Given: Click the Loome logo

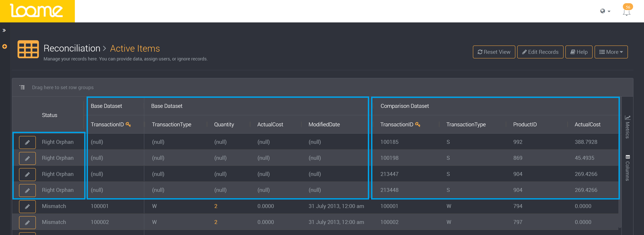Looking at the screenshot, I should click(37, 11).
